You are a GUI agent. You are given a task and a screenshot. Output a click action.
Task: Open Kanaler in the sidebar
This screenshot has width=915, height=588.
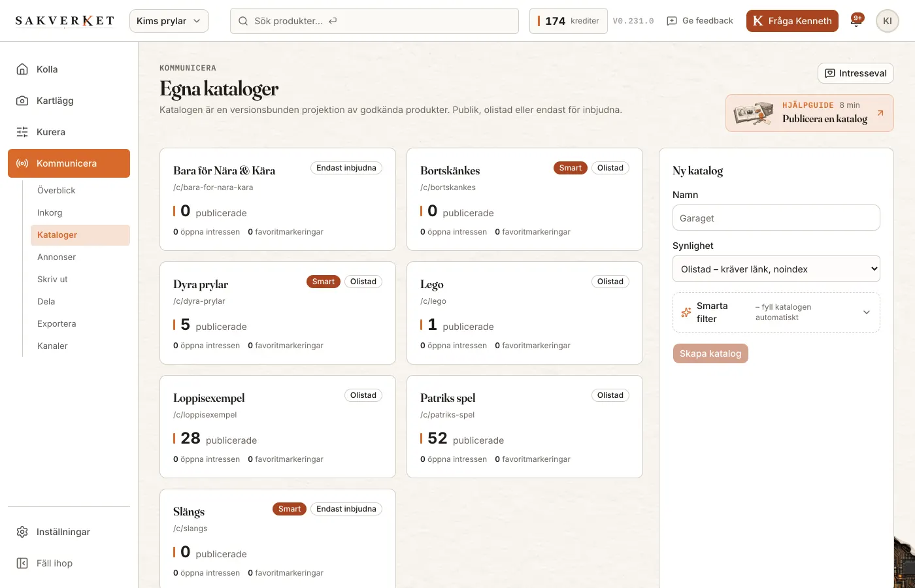pyautogui.click(x=80, y=346)
